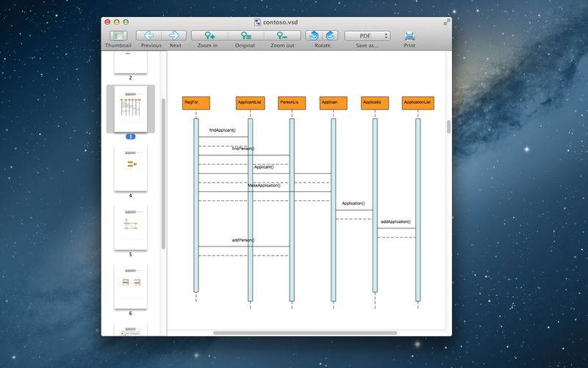Select page 5 thumbnail

pos(131,227)
